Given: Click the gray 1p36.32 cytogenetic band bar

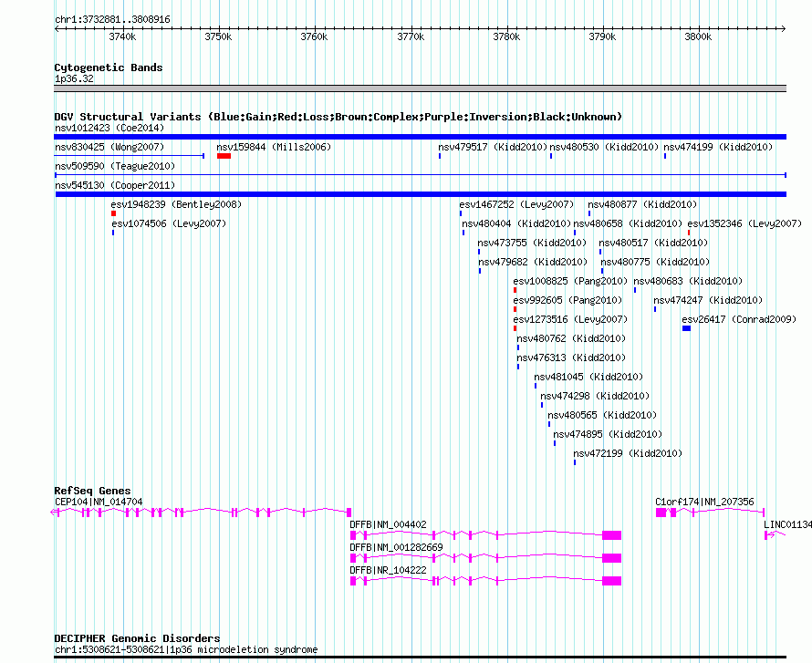Looking at the screenshot, I should 420,88.
